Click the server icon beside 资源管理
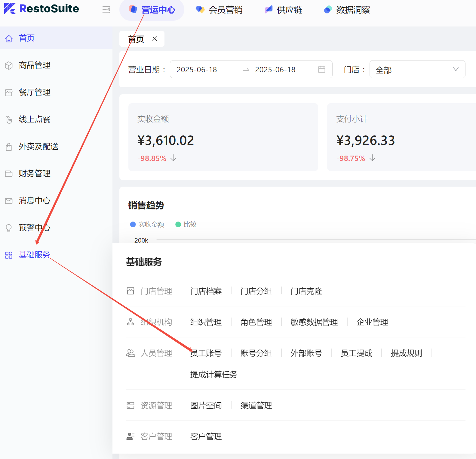Screen dimensions: 476x459 (x=131, y=405)
